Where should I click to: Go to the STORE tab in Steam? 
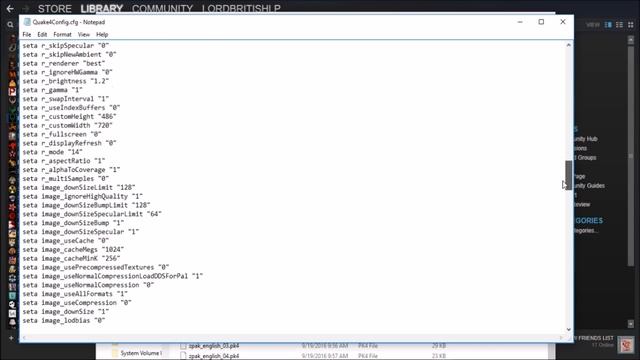click(55, 9)
